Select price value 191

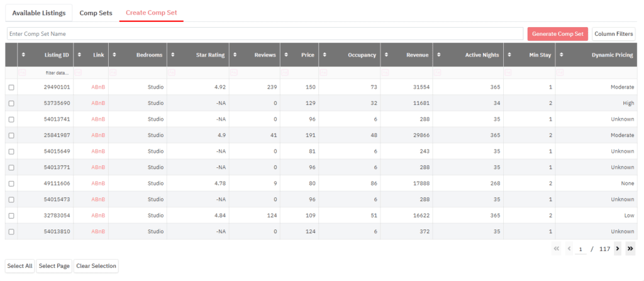coord(311,136)
